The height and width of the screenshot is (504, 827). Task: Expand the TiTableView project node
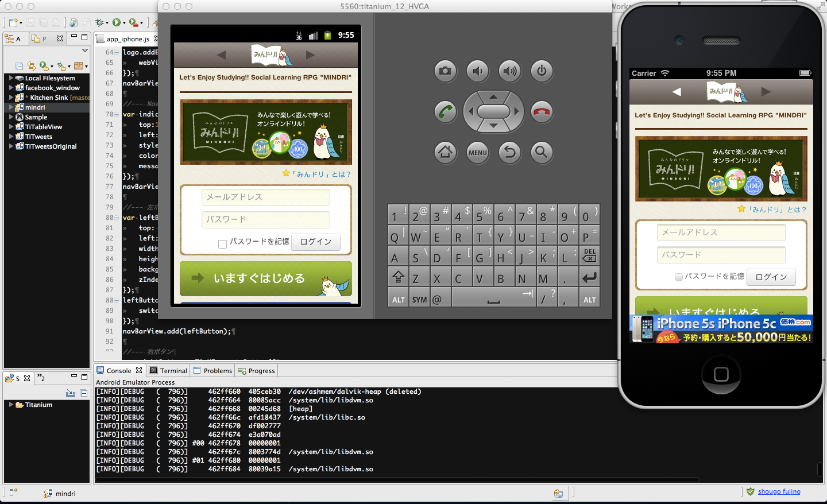[x=11, y=127]
